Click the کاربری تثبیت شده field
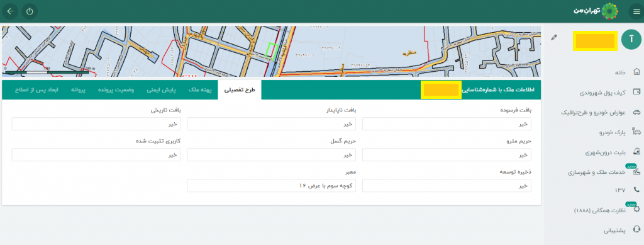Image resolution: width=644 pixels, height=245 pixels. (96, 154)
